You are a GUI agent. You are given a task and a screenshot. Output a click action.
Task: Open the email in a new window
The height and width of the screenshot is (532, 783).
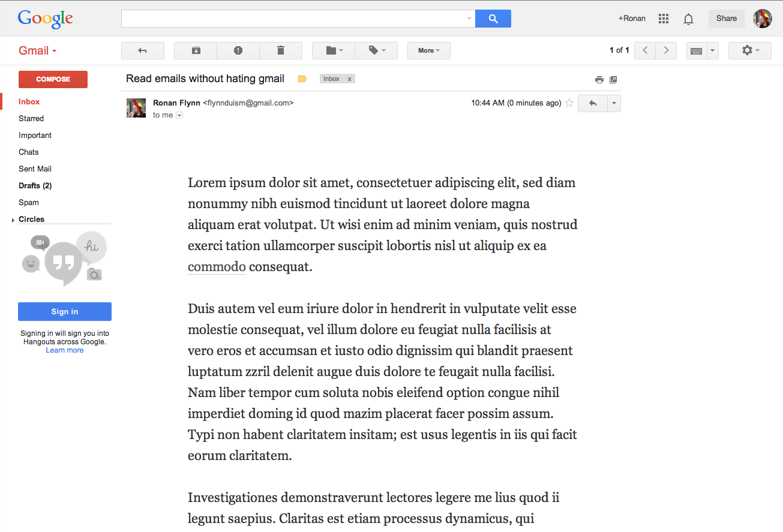pyautogui.click(x=613, y=79)
